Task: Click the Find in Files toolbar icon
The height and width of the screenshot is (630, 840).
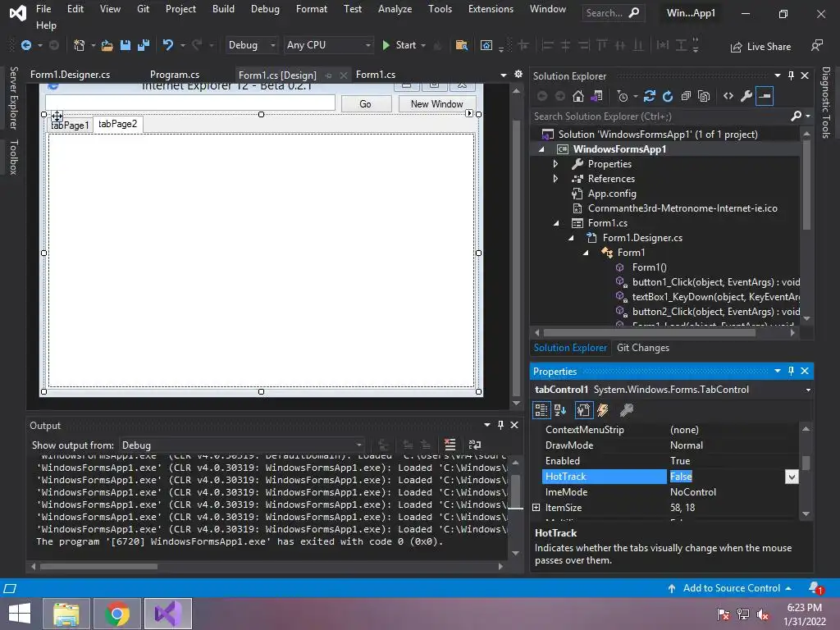Action: tap(461, 46)
